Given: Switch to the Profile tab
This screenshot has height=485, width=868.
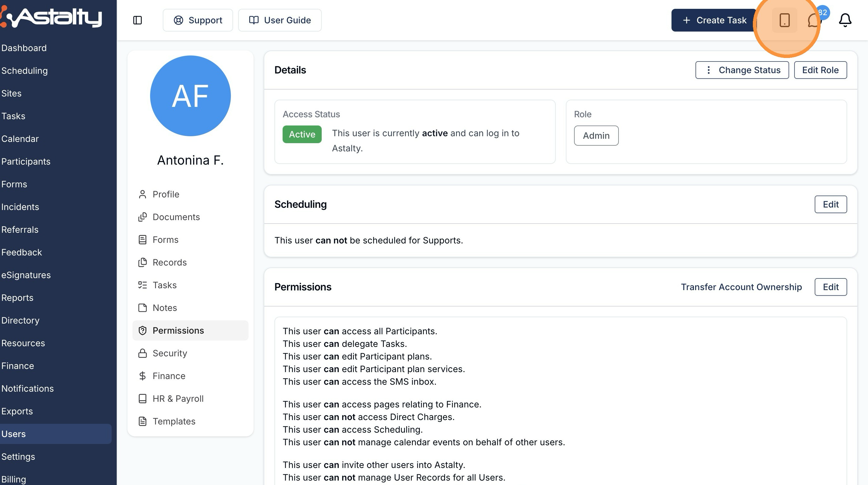Looking at the screenshot, I should click(191, 194).
